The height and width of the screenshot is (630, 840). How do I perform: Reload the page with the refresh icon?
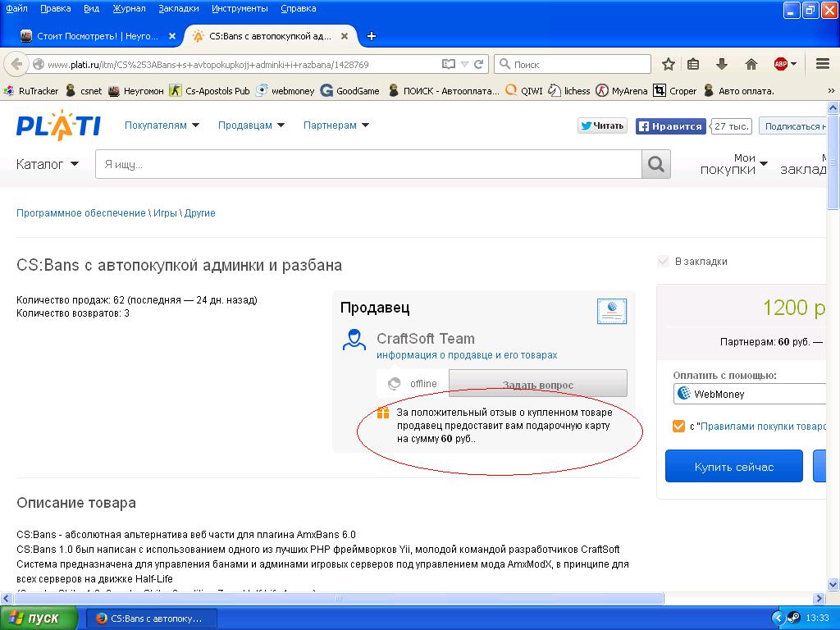(x=478, y=64)
